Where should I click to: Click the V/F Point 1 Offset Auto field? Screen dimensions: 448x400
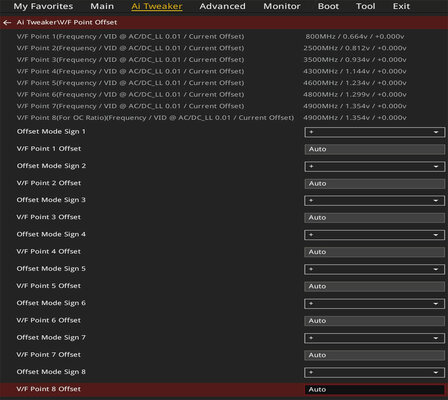374,149
